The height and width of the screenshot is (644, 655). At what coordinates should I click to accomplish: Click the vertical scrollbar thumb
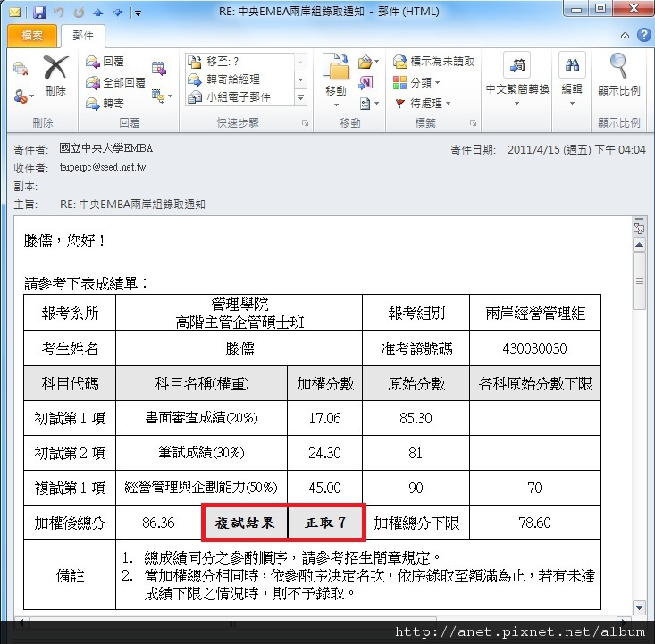pos(639,280)
